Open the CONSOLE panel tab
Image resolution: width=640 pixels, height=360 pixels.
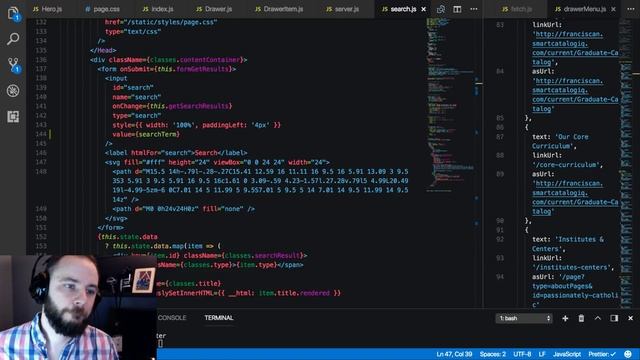pos(172,318)
